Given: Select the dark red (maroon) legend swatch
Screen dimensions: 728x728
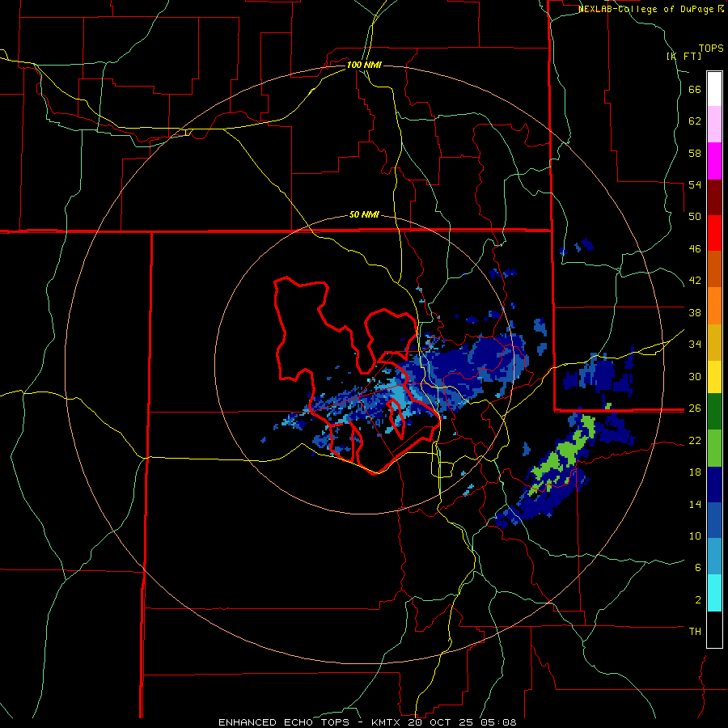Looking at the screenshot, I should tap(714, 197).
